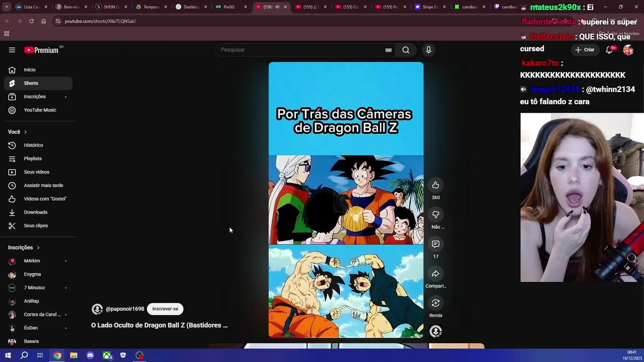Reload the page in Chrome
The height and width of the screenshot is (362, 644).
[x=31, y=21]
